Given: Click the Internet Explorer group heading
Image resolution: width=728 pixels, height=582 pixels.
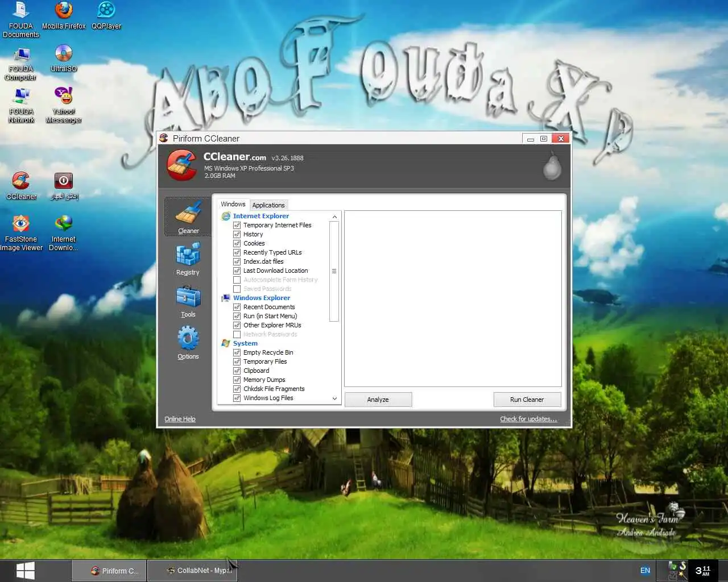Looking at the screenshot, I should [261, 216].
